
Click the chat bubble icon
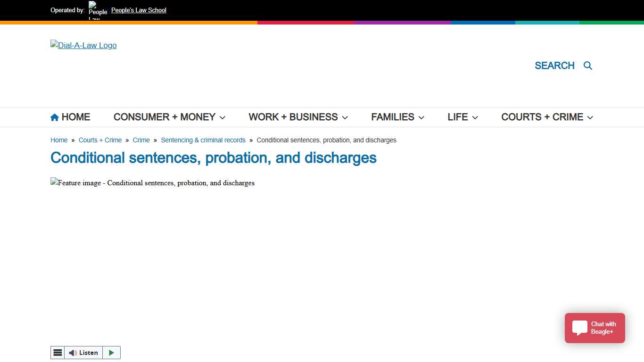(x=579, y=328)
